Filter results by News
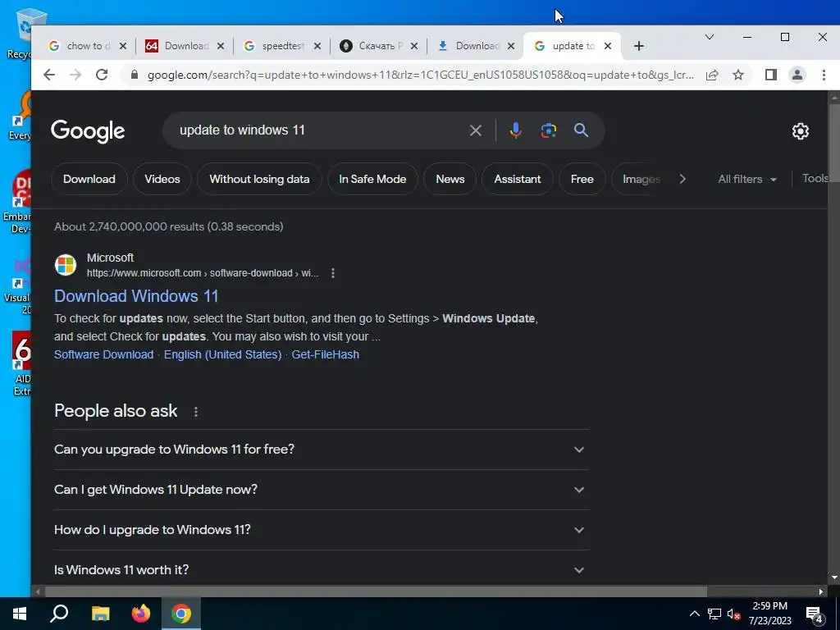The height and width of the screenshot is (630, 840). (450, 179)
